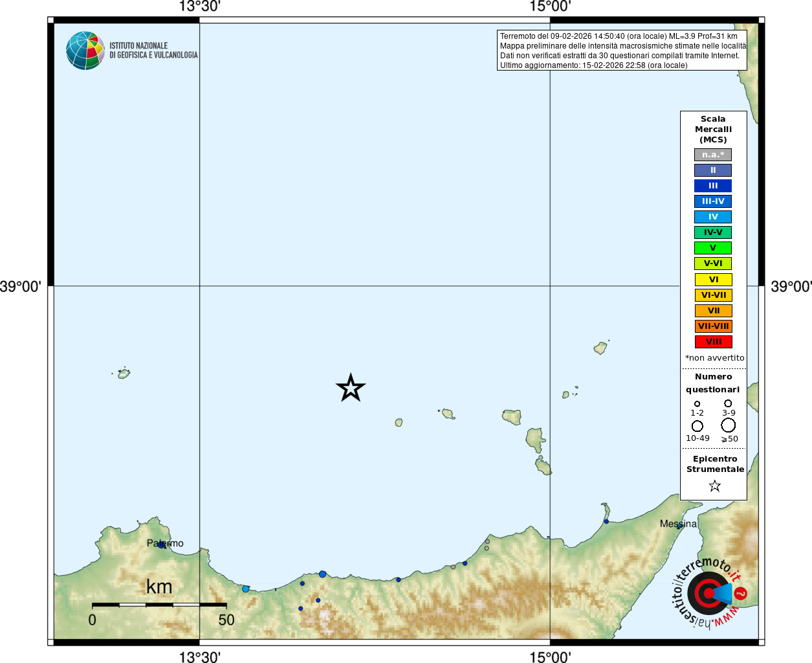Click the 'km' scale bar label
812x663 pixels.
click(159, 587)
